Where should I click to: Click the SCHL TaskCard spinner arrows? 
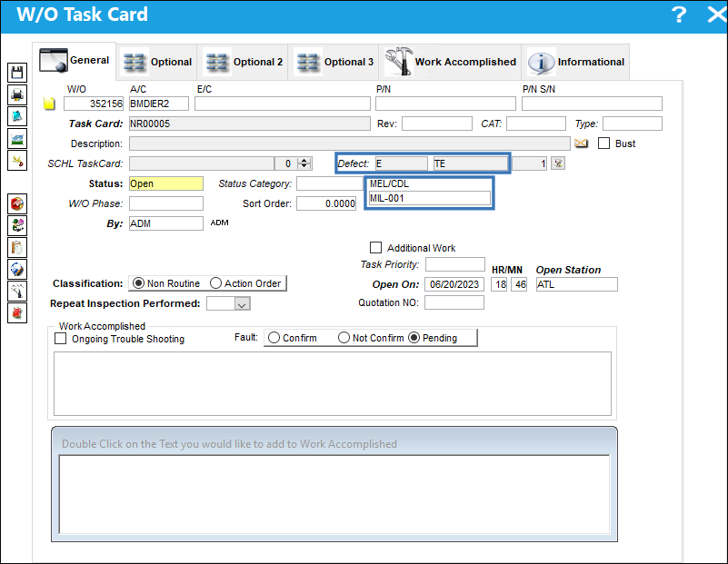point(304,163)
